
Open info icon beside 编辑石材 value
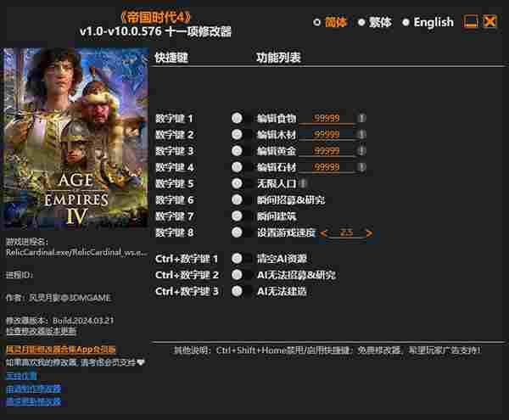[x=361, y=167]
